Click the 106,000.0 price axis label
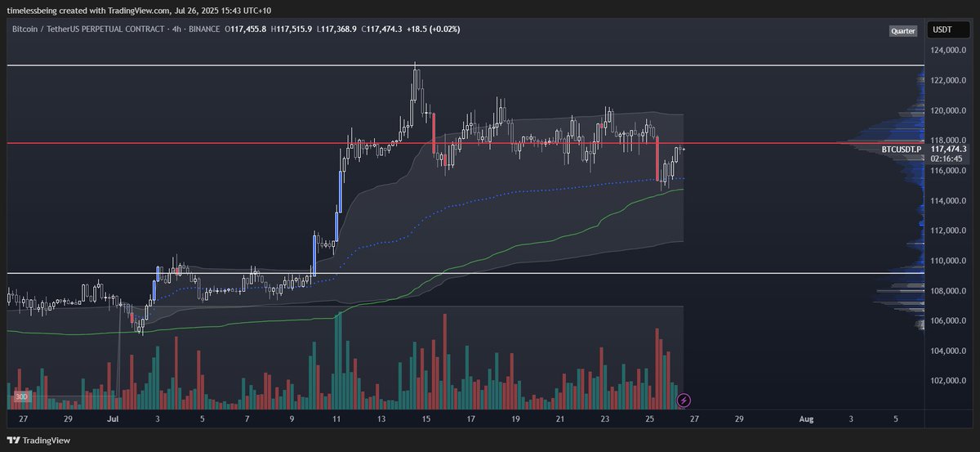980x452 pixels. coord(947,320)
